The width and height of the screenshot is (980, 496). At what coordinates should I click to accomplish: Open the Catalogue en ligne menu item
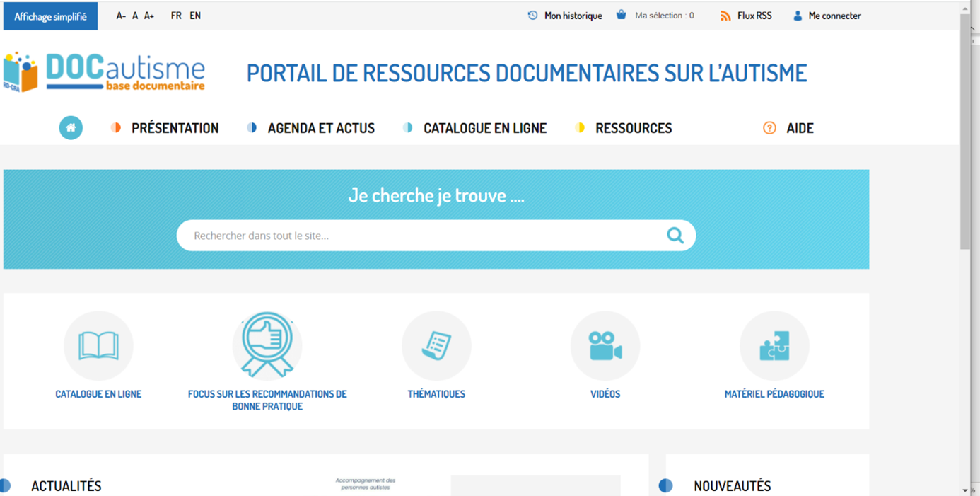pos(484,128)
